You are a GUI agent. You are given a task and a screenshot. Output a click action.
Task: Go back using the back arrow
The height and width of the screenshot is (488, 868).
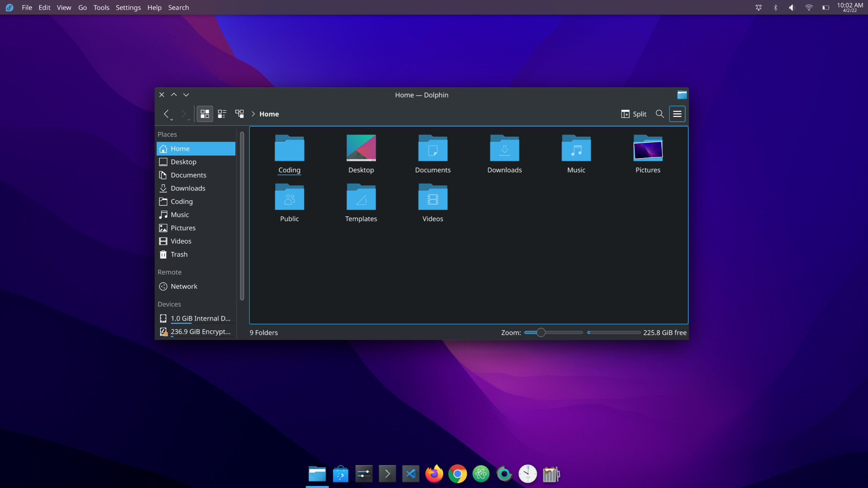166,114
